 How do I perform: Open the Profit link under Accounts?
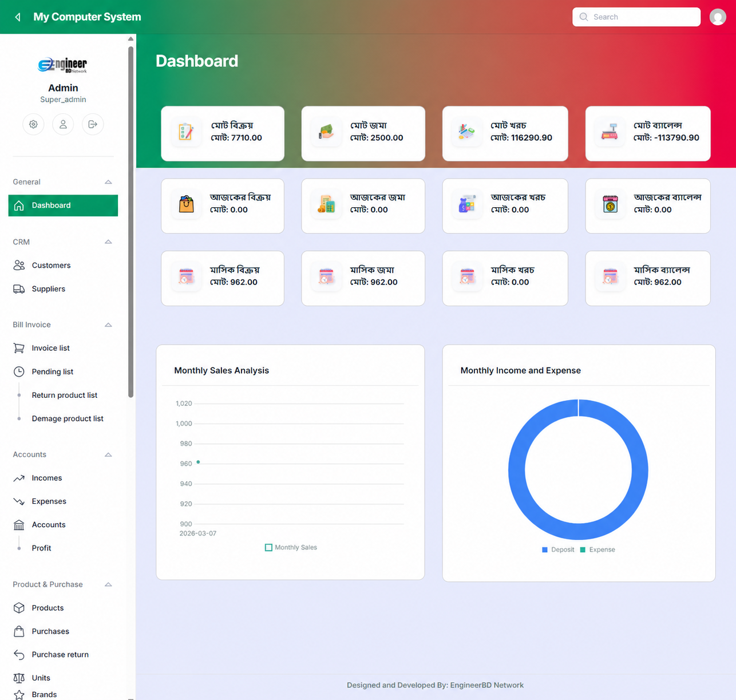click(41, 548)
